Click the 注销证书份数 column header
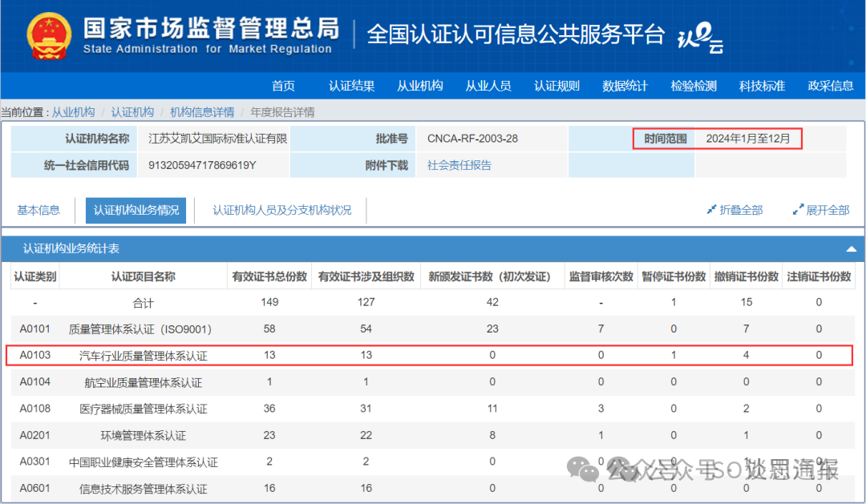866x504 pixels. [x=819, y=276]
